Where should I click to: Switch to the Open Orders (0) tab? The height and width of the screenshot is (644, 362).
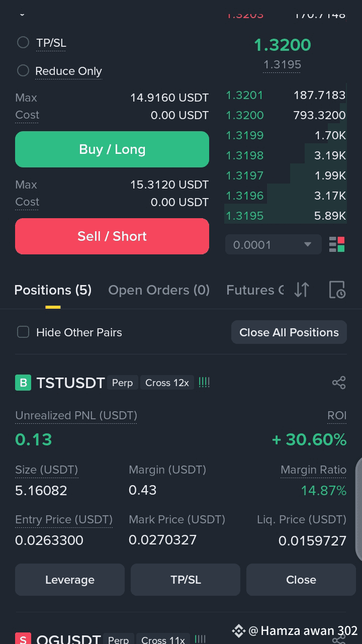(159, 290)
